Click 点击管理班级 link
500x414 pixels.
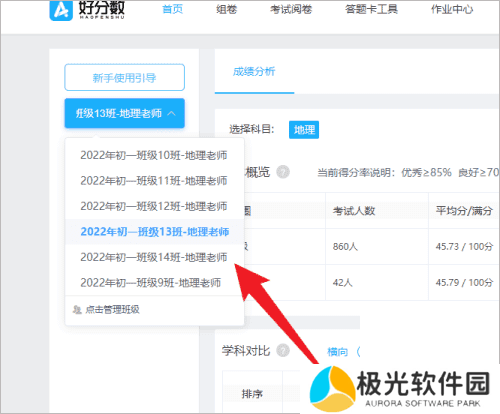point(112,310)
